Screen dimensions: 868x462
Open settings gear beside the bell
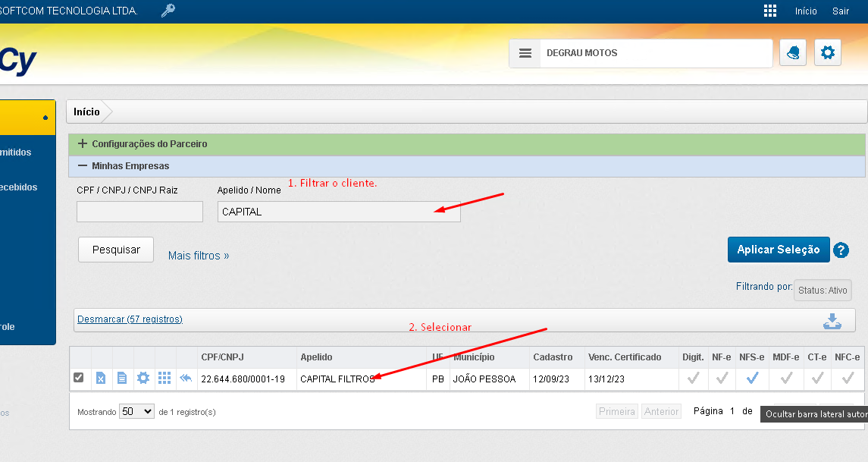pyautogui.click(x=828, y=53)
